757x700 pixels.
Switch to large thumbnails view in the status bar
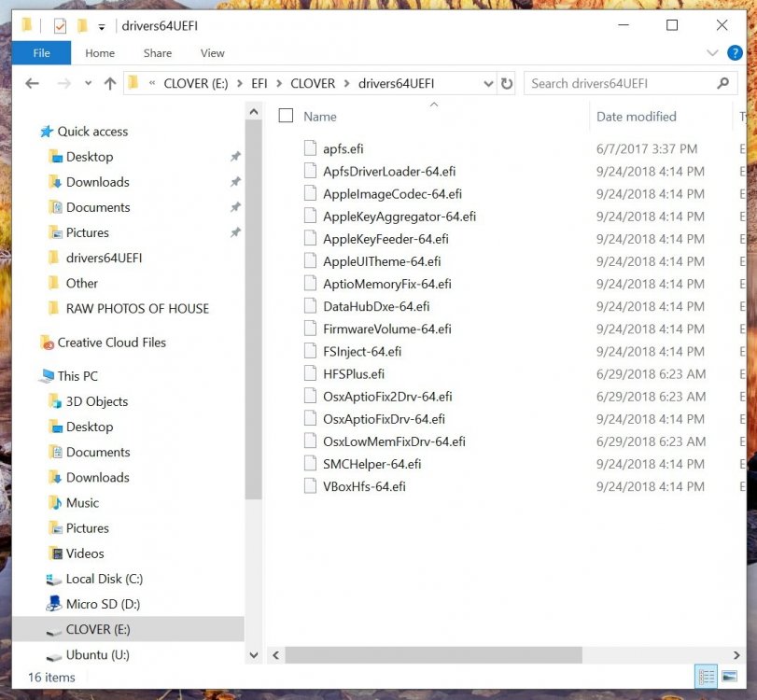point(729,677)
